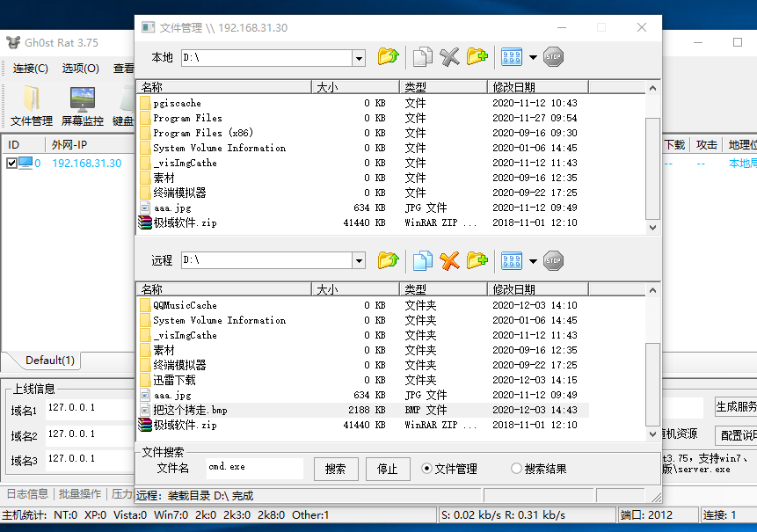
Task: Toggle checkbox for host 192.168.31.30
Action: pos(11,164)
